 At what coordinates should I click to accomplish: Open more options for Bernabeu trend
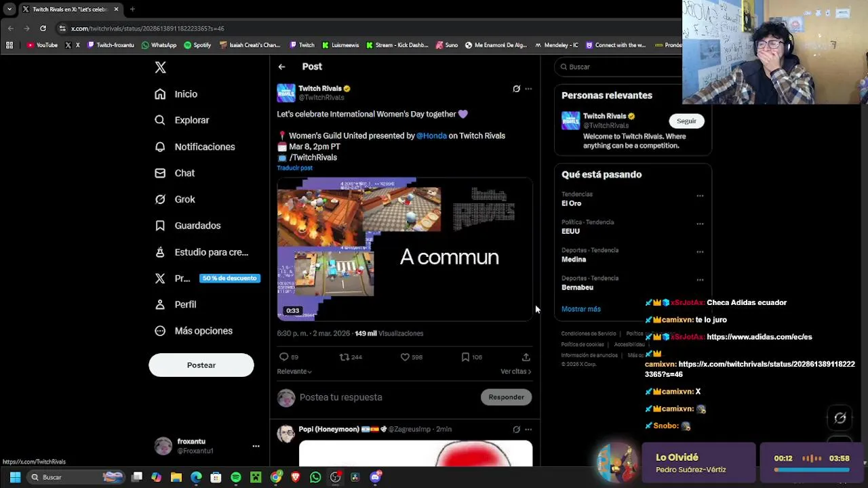[x=700, y=279]
